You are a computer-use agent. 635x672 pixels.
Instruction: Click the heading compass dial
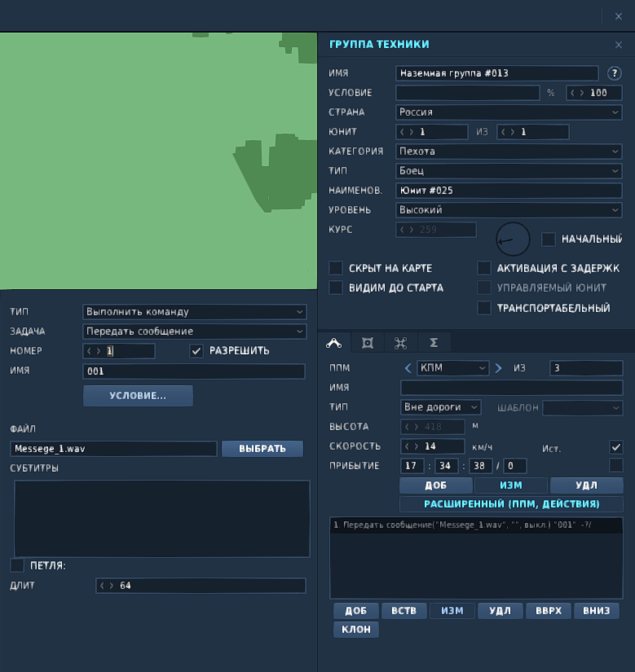coord(513,239)
